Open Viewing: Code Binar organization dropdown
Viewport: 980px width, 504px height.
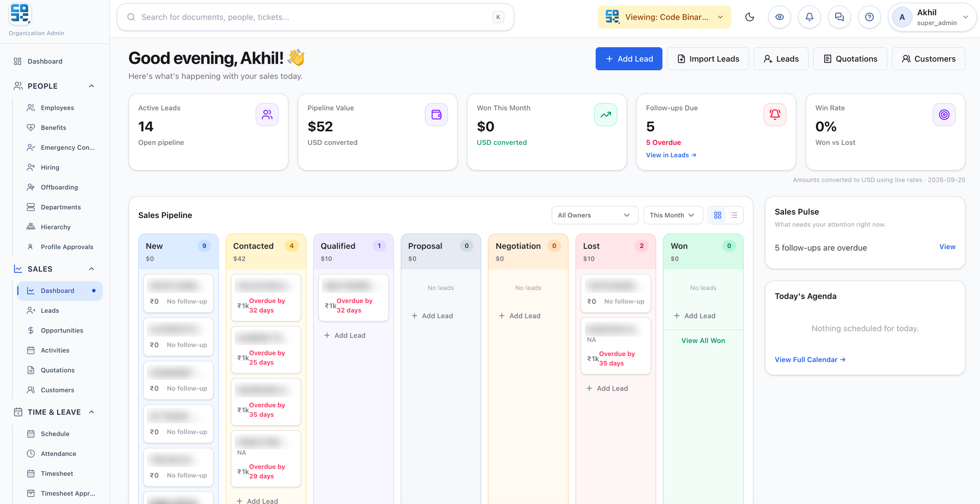[x=664, y=17]
